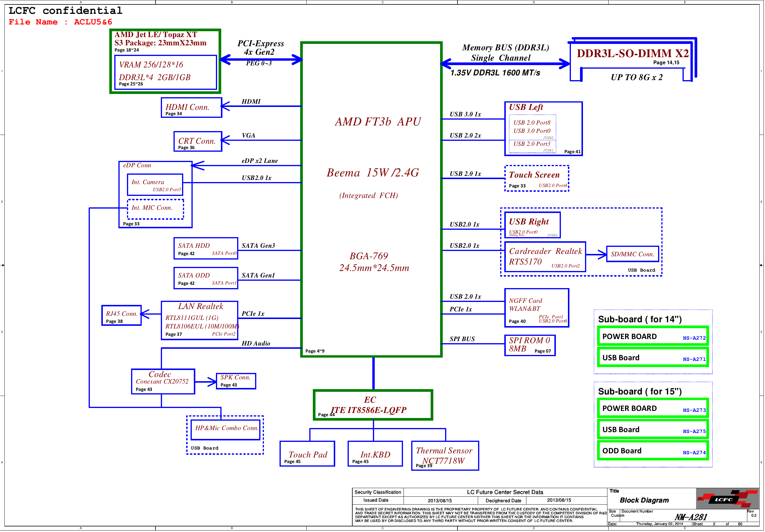Click the Sub-board (for 14") heading
Image resolution: width=765 pixels, height=532 pixels.
[640, 320]
